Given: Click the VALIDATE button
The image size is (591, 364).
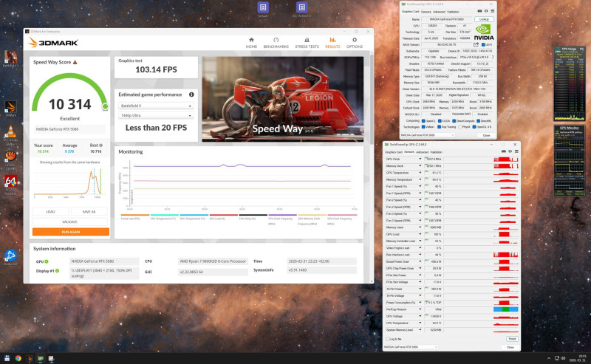Looking at the screenshot, I should (69, 222).
